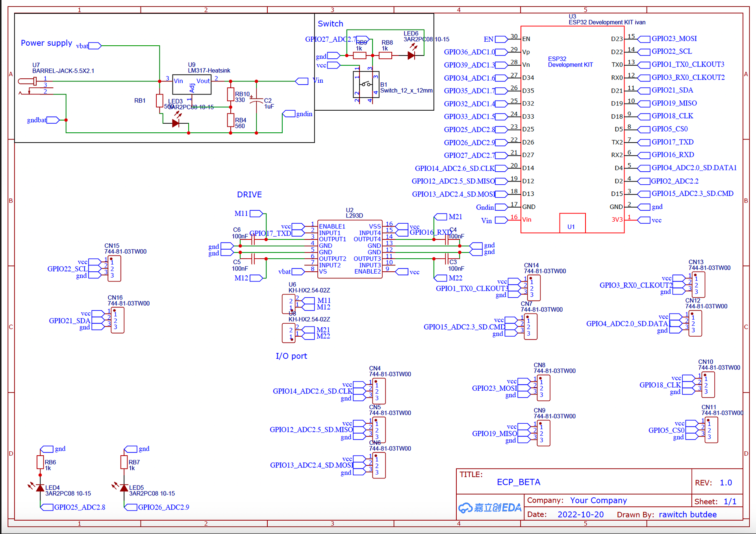
Task: Click the C2 1uF capacitor symbol
Action: [256, 101]
